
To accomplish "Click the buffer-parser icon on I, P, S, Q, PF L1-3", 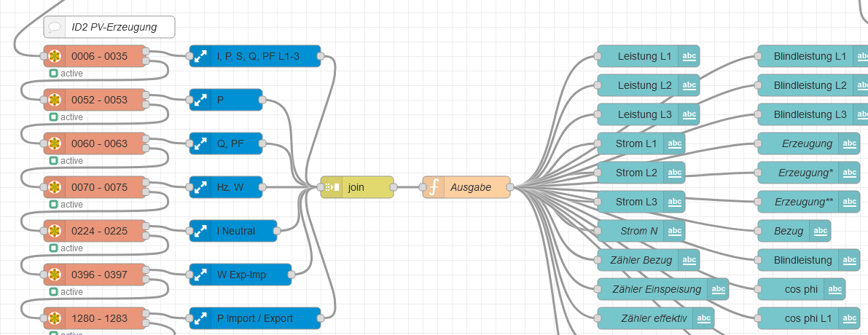I will point(200,56).
